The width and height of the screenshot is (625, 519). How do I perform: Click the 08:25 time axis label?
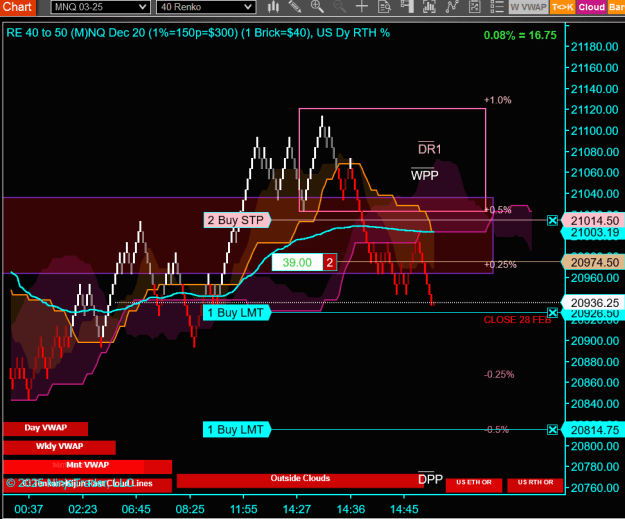pos(190,509)
